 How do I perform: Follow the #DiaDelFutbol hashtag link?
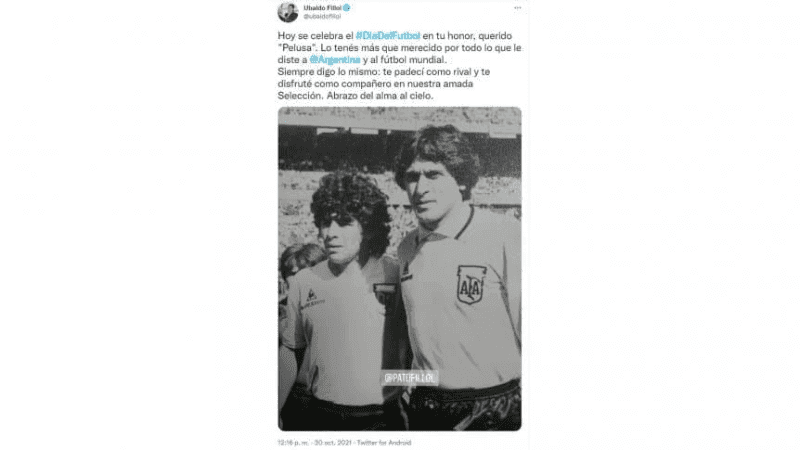[x=388, y=36]
